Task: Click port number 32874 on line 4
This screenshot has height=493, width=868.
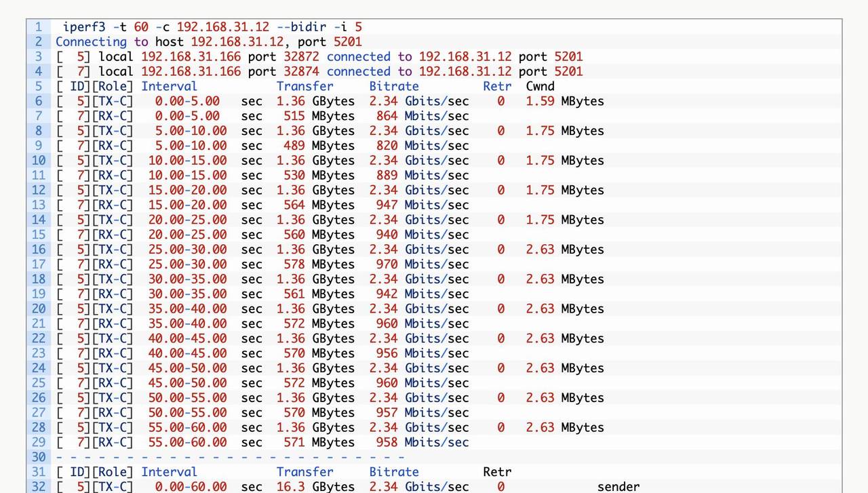Action: [x=301, y=71]
